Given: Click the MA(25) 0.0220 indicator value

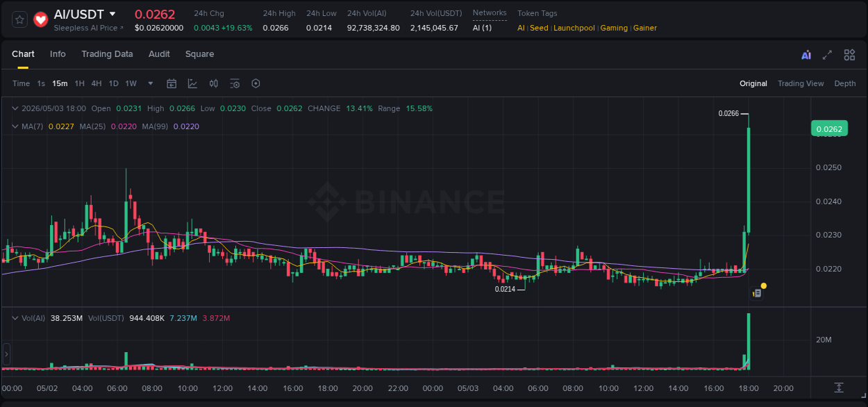Looking at the screenshot, I should click(x=125, y=126).
